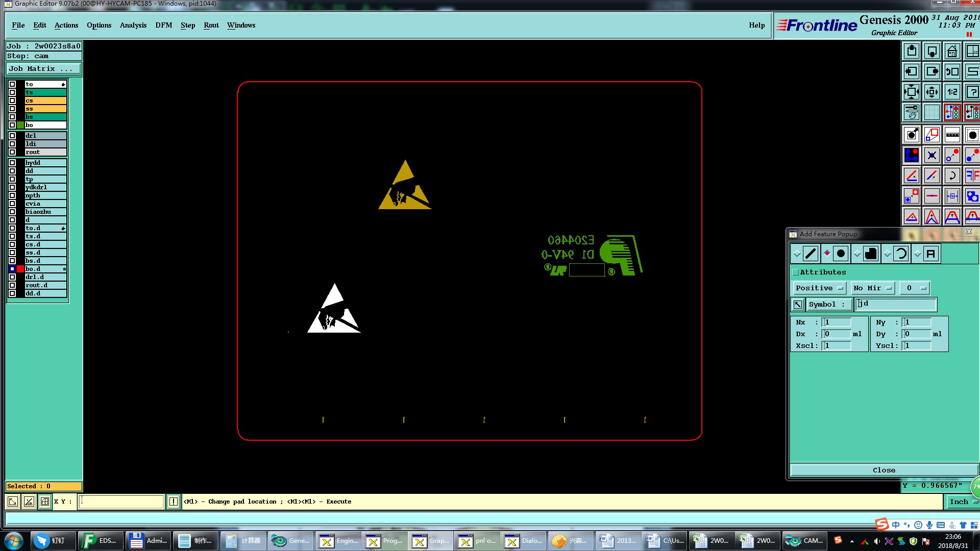Click the pan left view icon
Image resolution: width=980 pixels, height=551 pixels.
click(x=912, y=71)
